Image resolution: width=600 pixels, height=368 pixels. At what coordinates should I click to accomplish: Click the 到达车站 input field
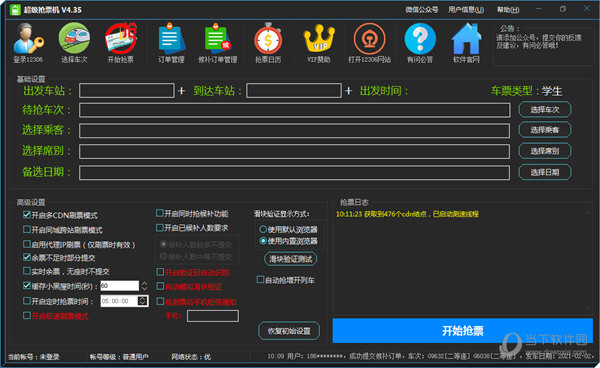pyautogui.click(x=294, y=91)
